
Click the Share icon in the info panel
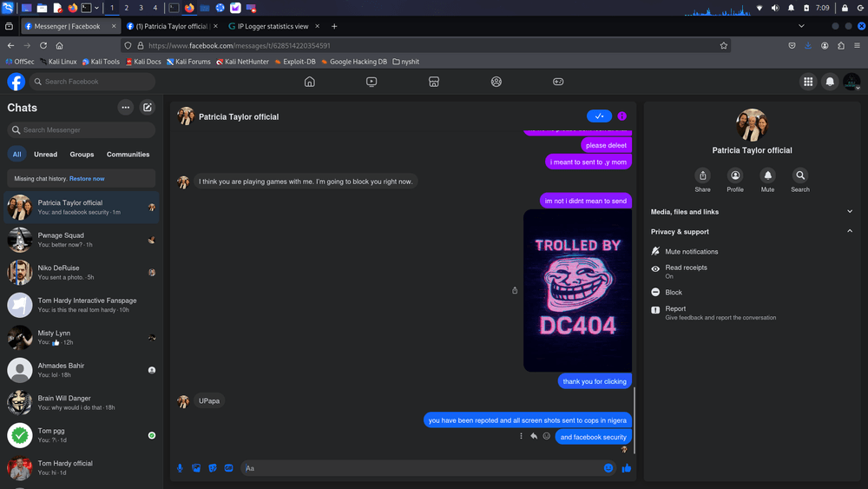point(702,175)
